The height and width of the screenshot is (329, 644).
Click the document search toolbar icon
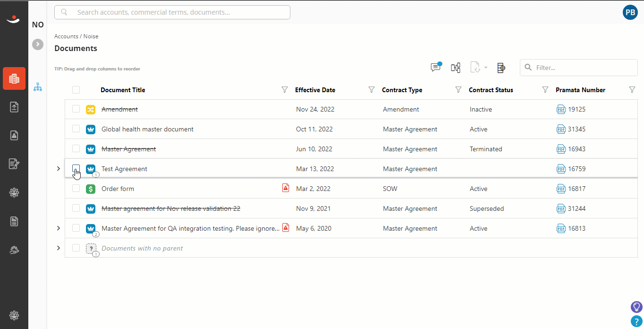(501, 68)
